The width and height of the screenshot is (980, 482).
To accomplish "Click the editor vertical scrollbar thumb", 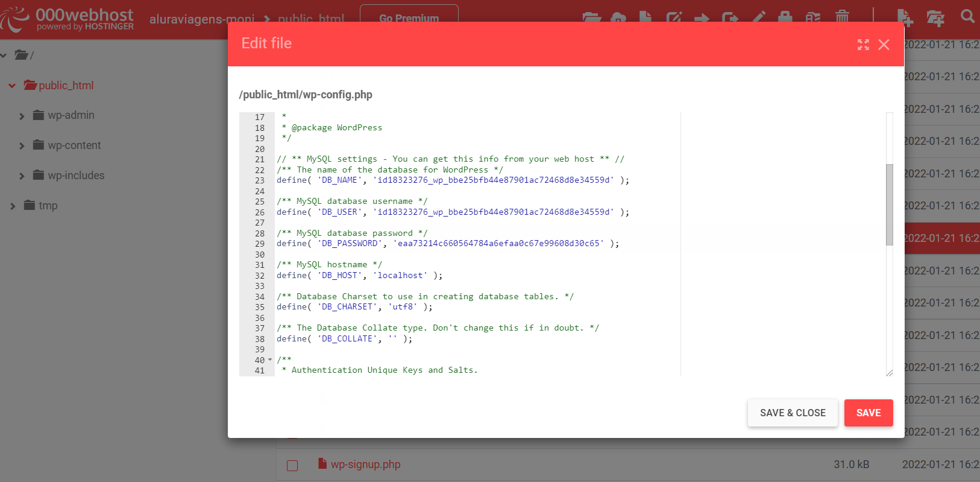I will point(889,205).
